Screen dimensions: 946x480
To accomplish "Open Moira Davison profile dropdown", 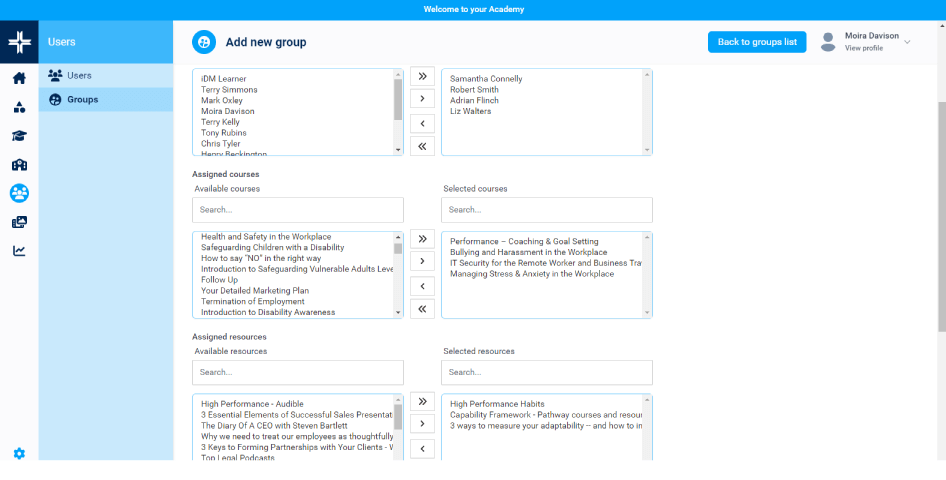I will (907, 42).
